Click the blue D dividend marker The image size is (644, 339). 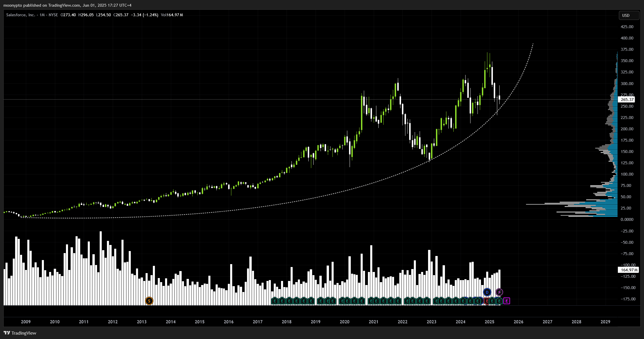487,292
